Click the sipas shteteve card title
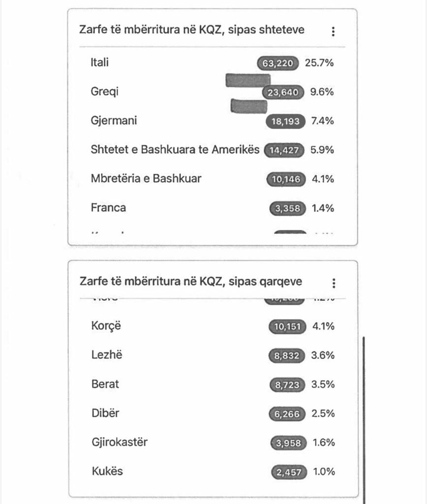Viewport: 427px width, 504px height. click(x=192, y=30)
